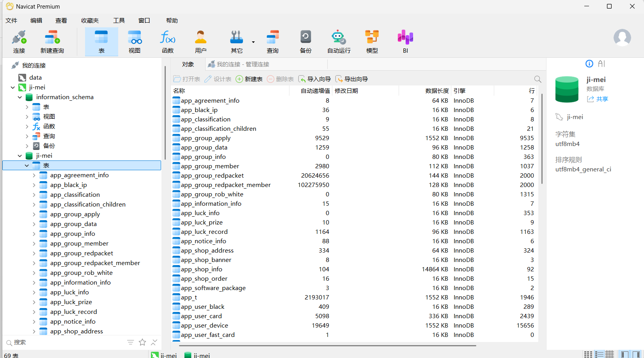Collapse the selected 表 node under ji-mei

[x=27, y=166]
